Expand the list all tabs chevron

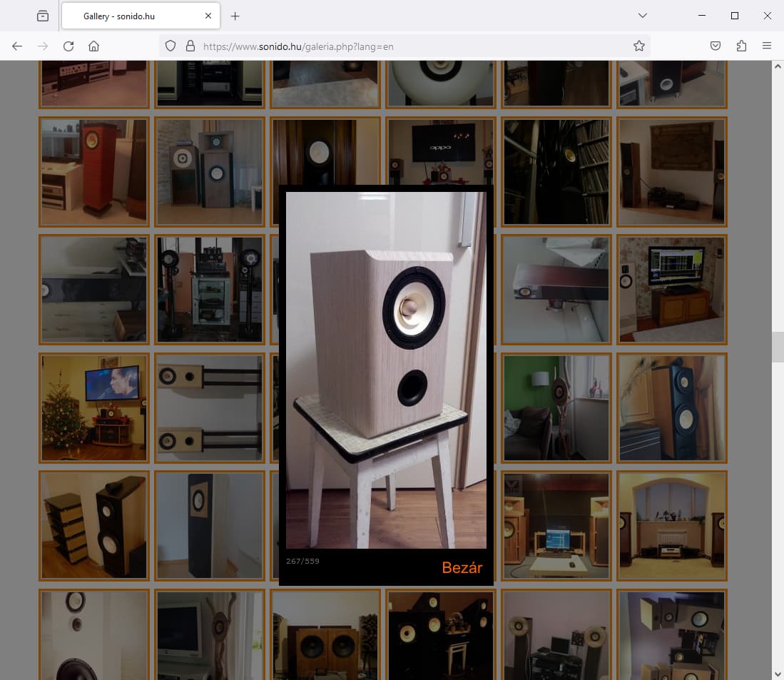(x=642, y=16)
